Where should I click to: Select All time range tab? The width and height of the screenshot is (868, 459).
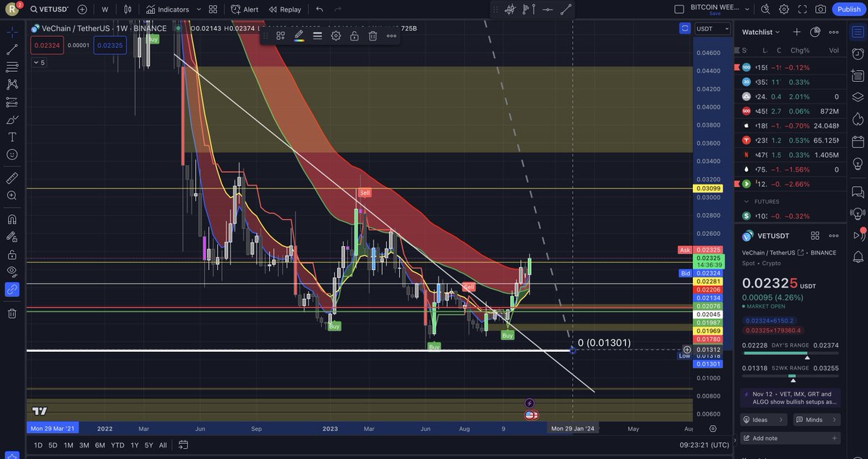[x=163, y=445]
